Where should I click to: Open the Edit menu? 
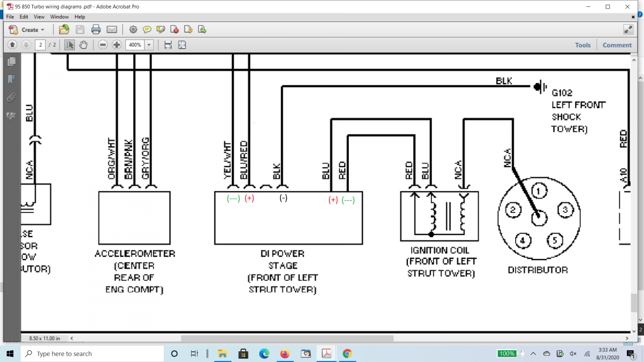[x=24, y=17]
